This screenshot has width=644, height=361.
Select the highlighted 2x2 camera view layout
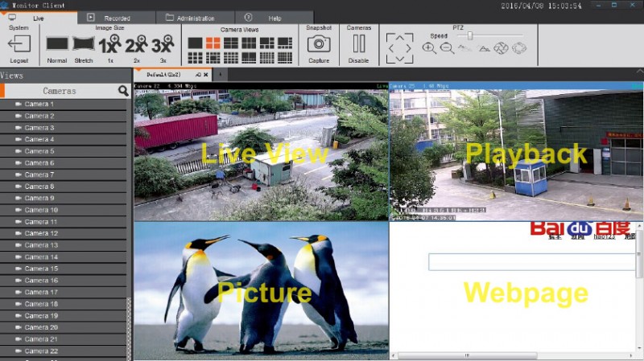(213, 43)
